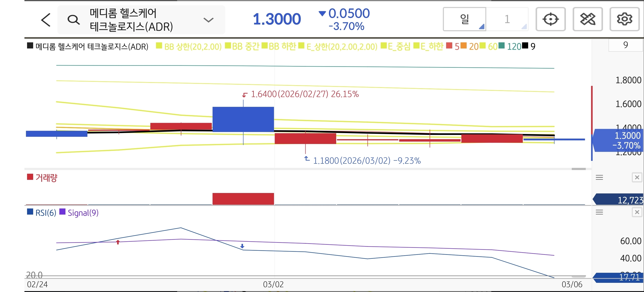Open the volume panel menu icon
This screenshot has height=292, width=644.
pyautogui.click(x=599, y=177)
